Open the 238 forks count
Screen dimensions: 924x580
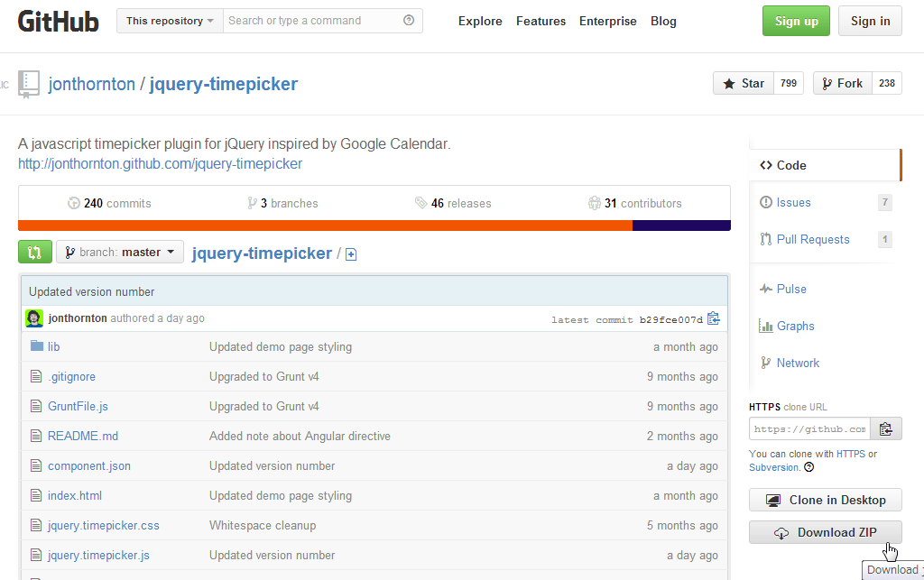tap(887, 83)
